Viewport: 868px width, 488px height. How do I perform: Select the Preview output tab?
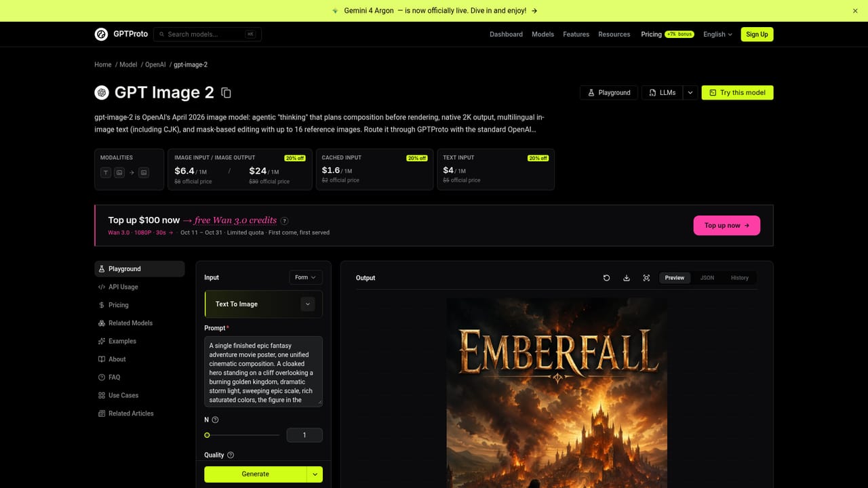[675, 278]
